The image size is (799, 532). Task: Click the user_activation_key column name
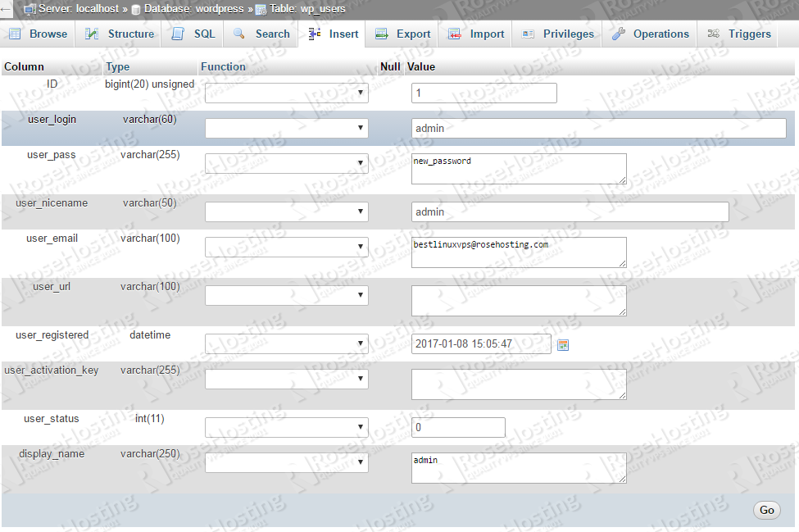(52, 371)
